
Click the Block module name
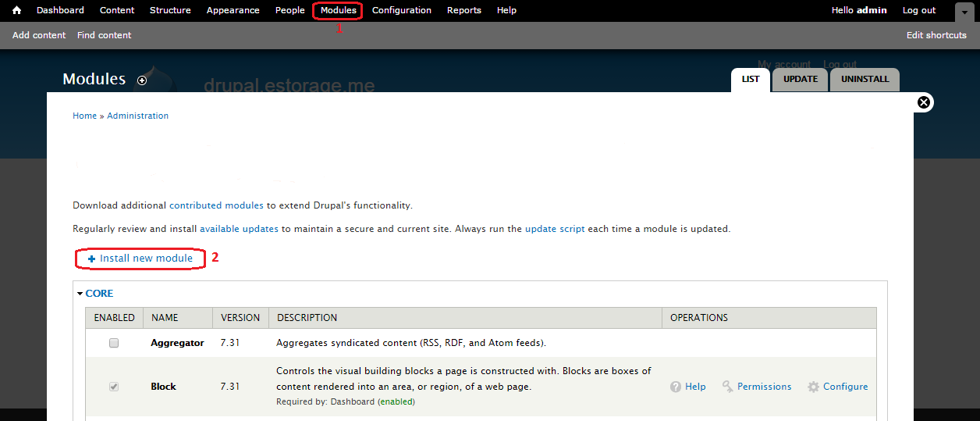point(164,387)
